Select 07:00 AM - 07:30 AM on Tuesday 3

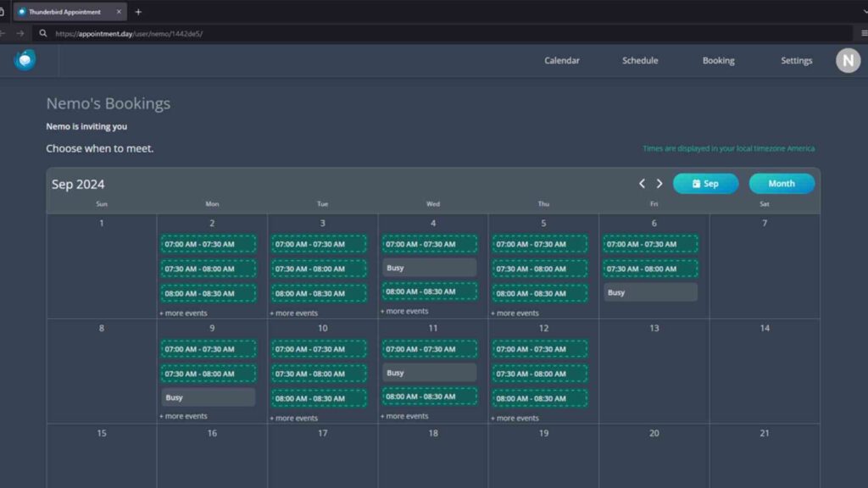click(319, 244)
